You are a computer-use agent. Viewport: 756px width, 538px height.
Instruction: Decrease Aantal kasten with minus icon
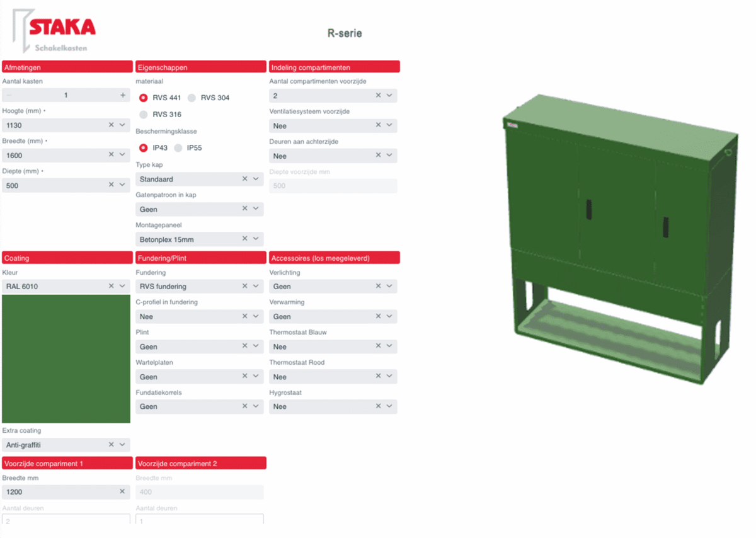coord(9,95)
